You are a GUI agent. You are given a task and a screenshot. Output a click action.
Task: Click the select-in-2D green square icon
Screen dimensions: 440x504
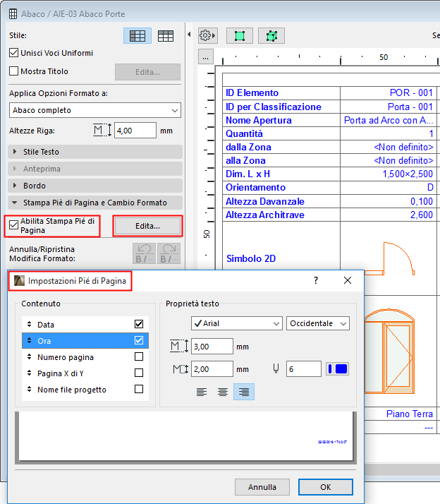[x=240, y=36]
